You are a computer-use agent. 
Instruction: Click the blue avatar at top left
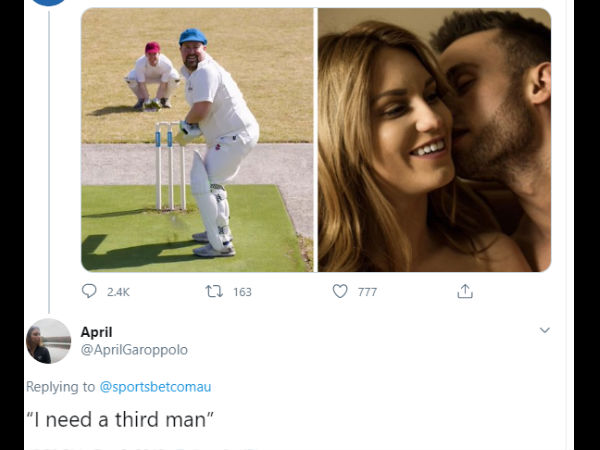pos(48,3)
